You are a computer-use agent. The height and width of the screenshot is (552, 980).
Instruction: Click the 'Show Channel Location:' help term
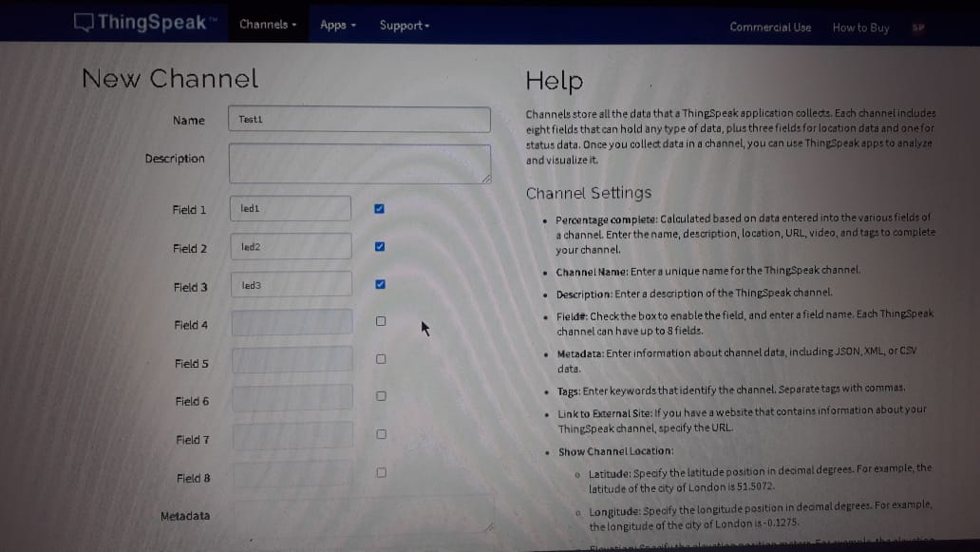coord(616,451)
